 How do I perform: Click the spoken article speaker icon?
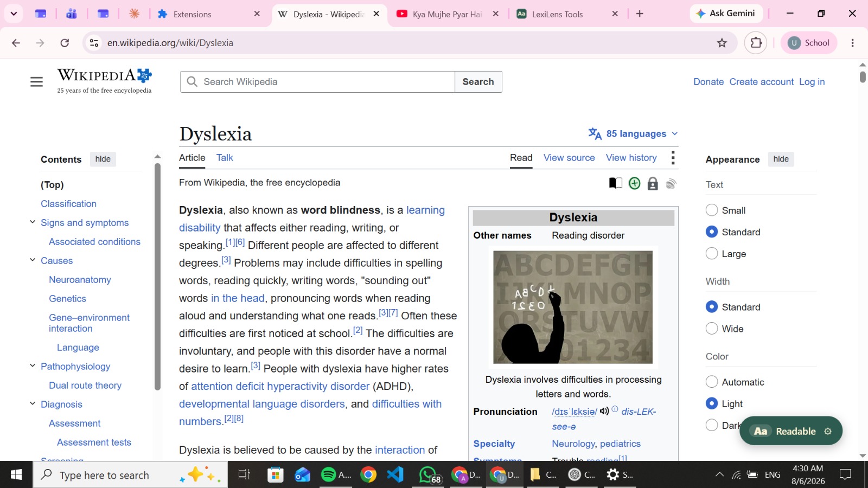coord(671,184)
